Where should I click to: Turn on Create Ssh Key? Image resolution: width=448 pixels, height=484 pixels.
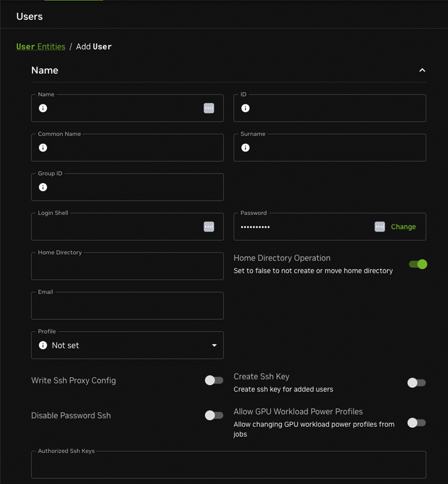coord(416,383)
